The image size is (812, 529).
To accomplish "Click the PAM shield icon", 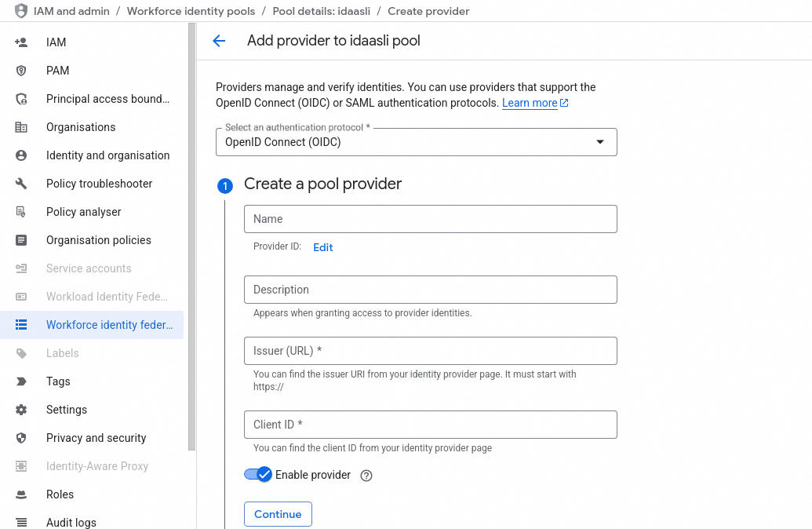I will tap(21, 71).
